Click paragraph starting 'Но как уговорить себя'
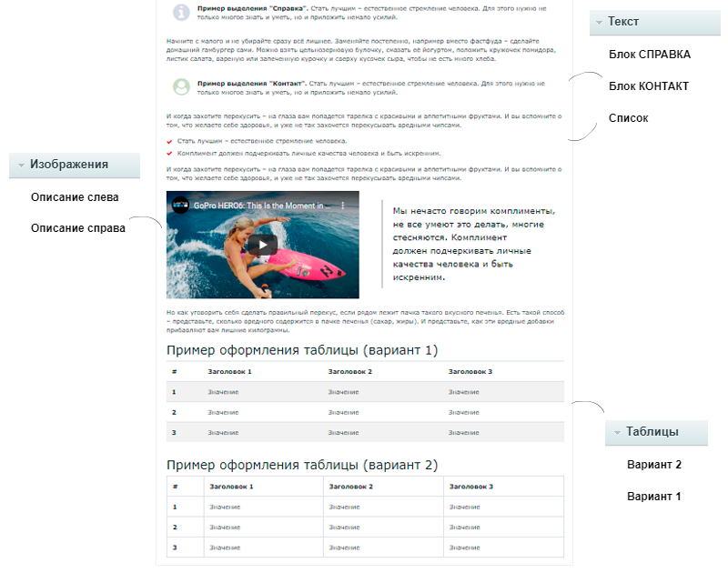 click(366, 322)
